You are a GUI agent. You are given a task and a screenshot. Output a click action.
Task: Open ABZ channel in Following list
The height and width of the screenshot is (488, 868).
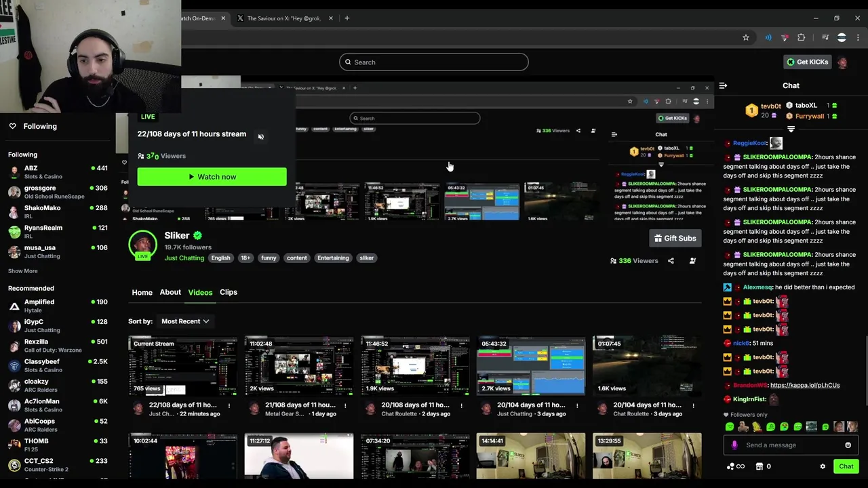(58, 172)
